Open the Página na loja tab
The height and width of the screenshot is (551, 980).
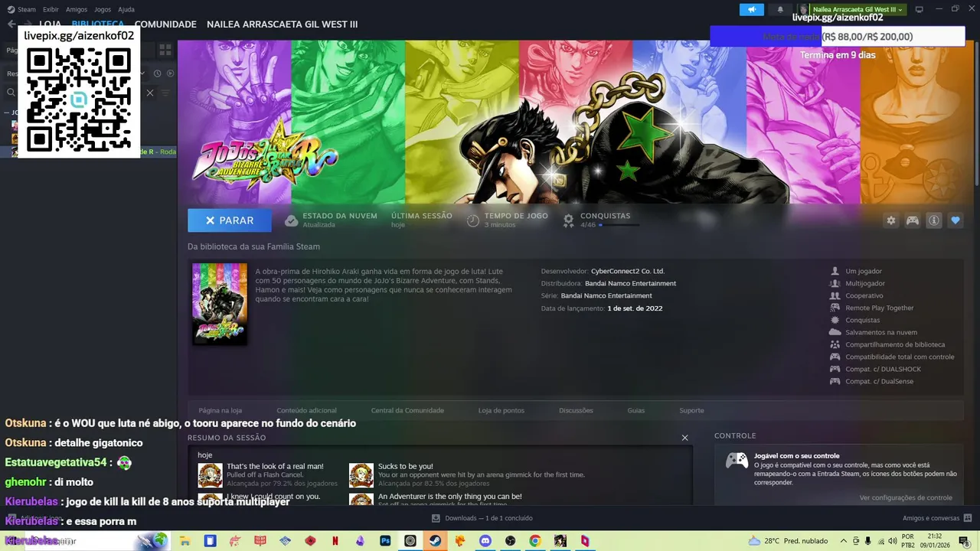(220, 410)
